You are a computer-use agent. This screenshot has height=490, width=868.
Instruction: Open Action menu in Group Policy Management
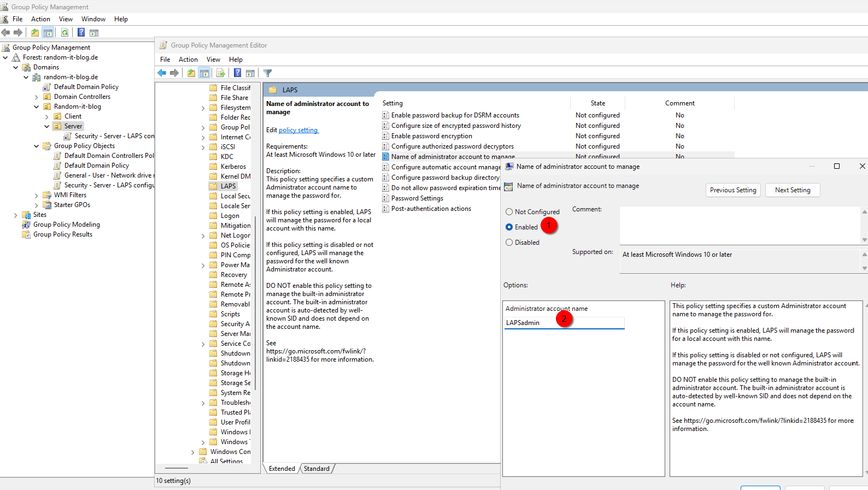click(x=40, y=19)
